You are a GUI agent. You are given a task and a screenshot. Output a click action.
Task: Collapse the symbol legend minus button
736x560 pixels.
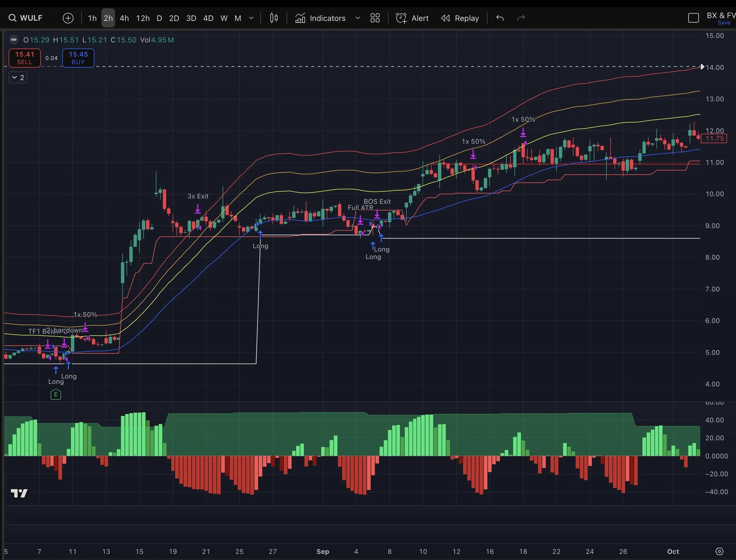tap(14, 40)
